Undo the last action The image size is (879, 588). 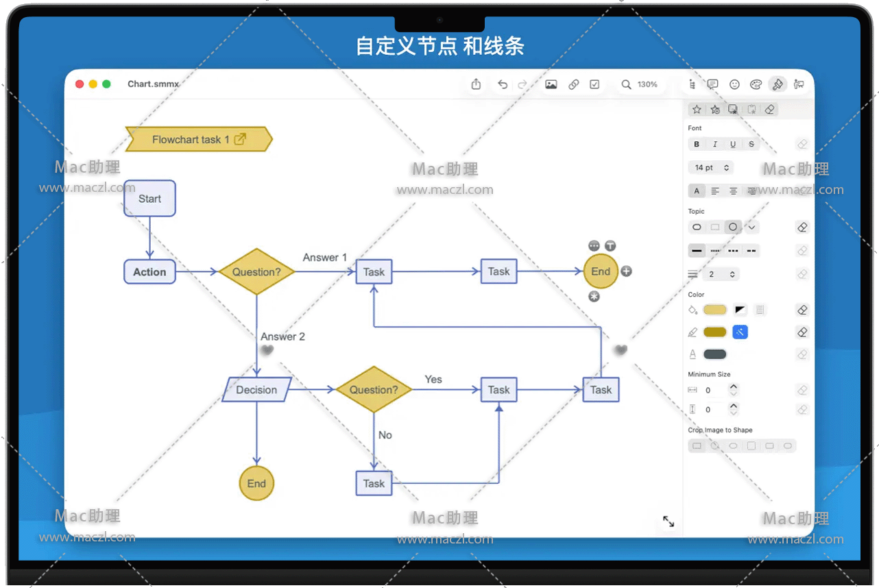click(x=503, y=84)
